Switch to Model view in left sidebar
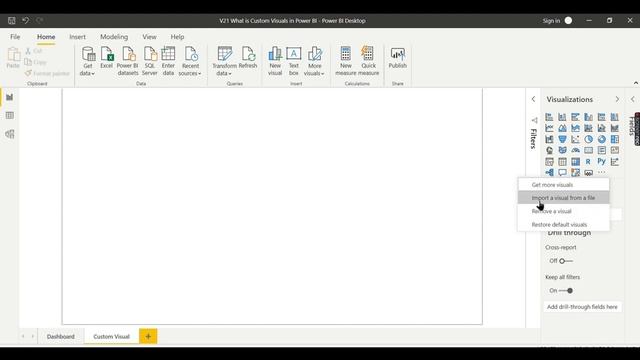 [x=9, y=134]
